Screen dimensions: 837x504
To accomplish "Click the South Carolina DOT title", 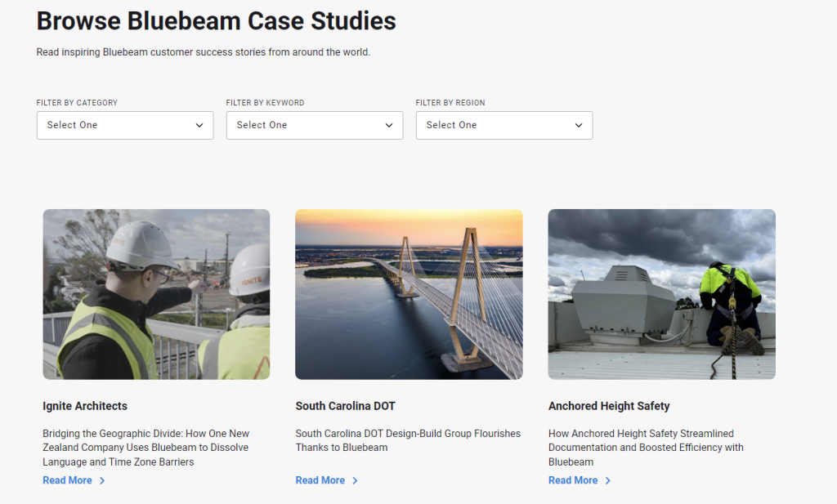I will [346, 406].
